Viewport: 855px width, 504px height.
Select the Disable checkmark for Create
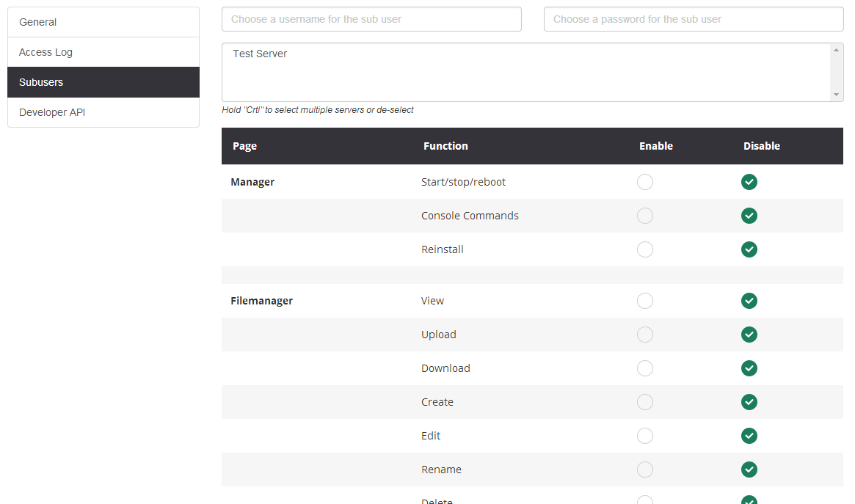pyautogui.click(x=749, y=402)
